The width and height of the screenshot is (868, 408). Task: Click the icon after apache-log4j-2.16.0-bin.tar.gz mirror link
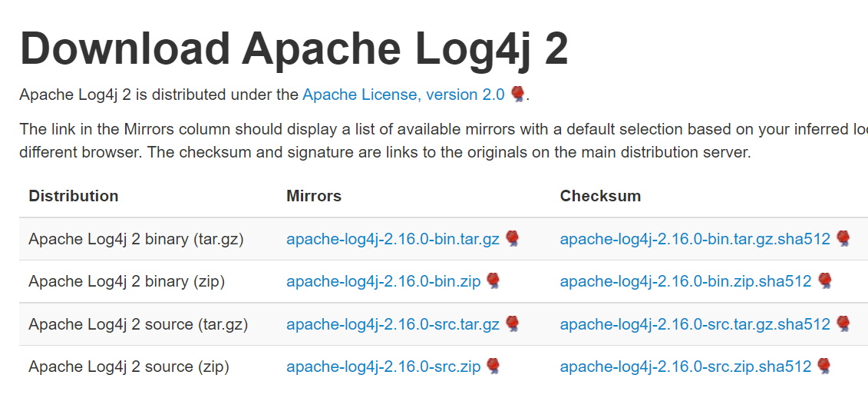click(513, 238)
